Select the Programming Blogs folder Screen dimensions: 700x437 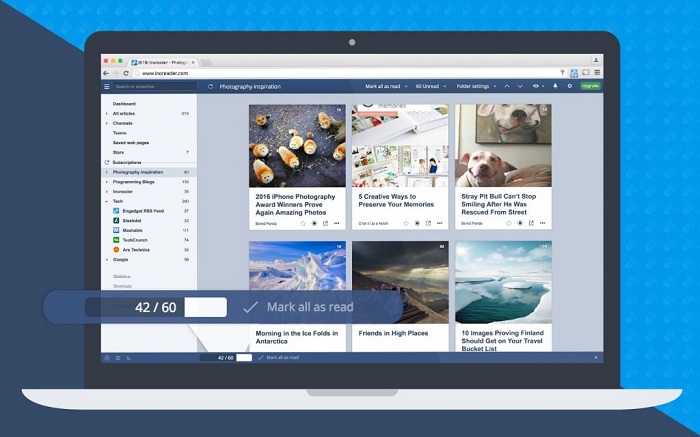[137, 182]
